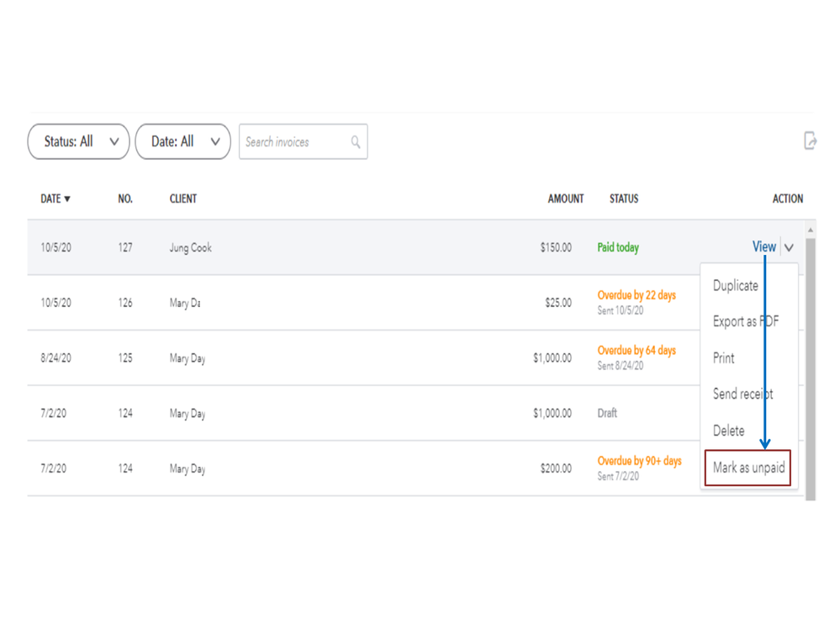This screenshot has height=630, width=840.
Task: Click the export invoices icon
Action: pyautogui.click(x=810, y=140)
